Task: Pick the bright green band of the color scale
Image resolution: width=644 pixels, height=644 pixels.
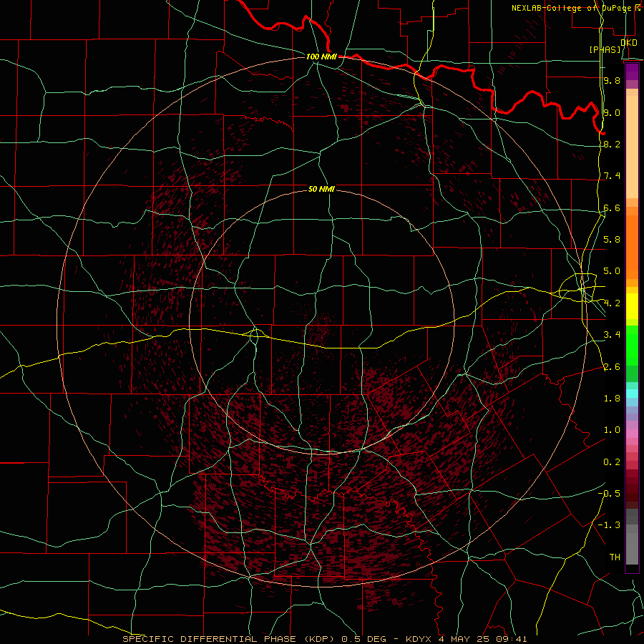Action: pos(632,345)
